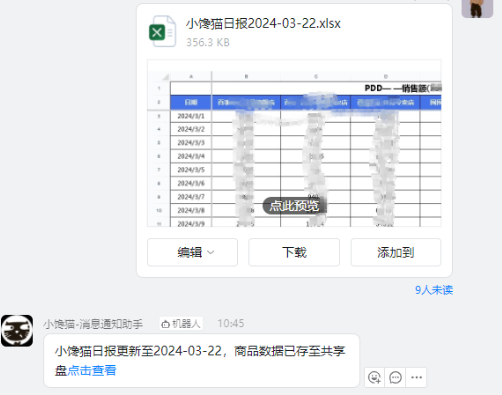Click the Excel file icon
The image size is (502, 395).
tap(162, 31)
